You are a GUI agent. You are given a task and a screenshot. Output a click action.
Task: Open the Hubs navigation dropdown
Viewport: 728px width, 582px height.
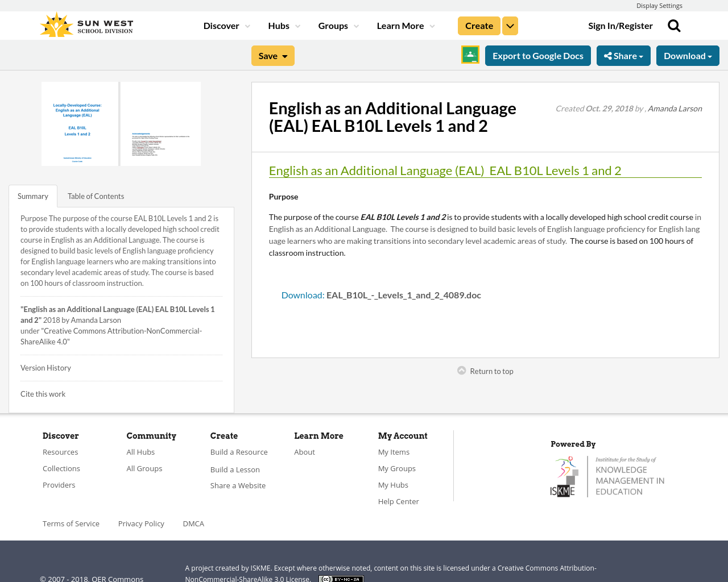click(x=283, y=24)
